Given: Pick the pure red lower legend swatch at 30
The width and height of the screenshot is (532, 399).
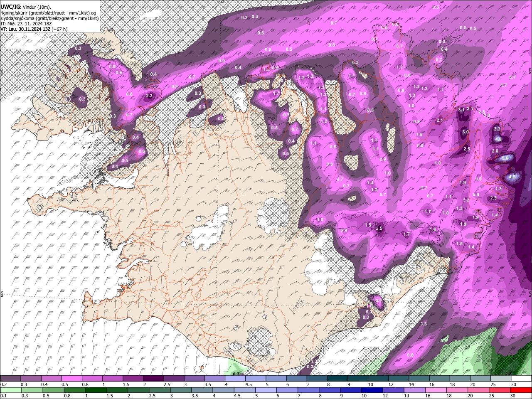Looking at the screenshot, I should click(521, 390).
